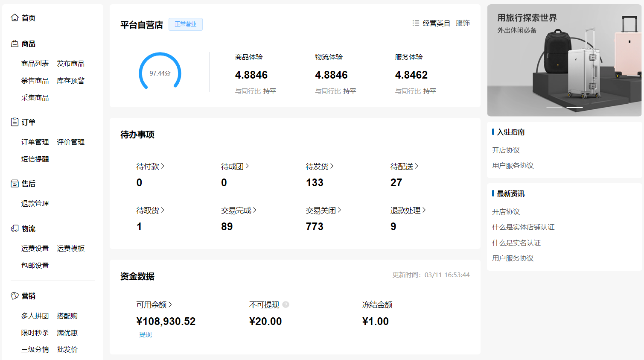Open 短信提醒 menu item

[x=35, y=159]
